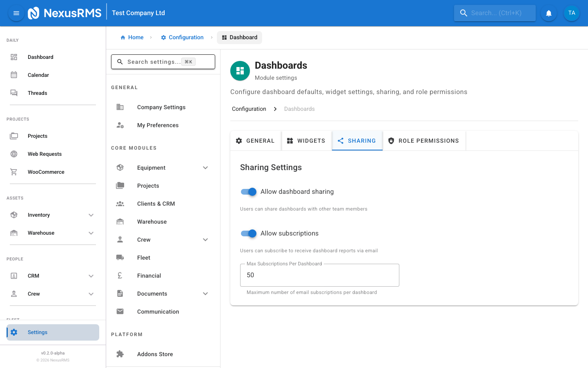The image size is (588, 368).
Task: Open the Threads section
Action: pos(37,93)
